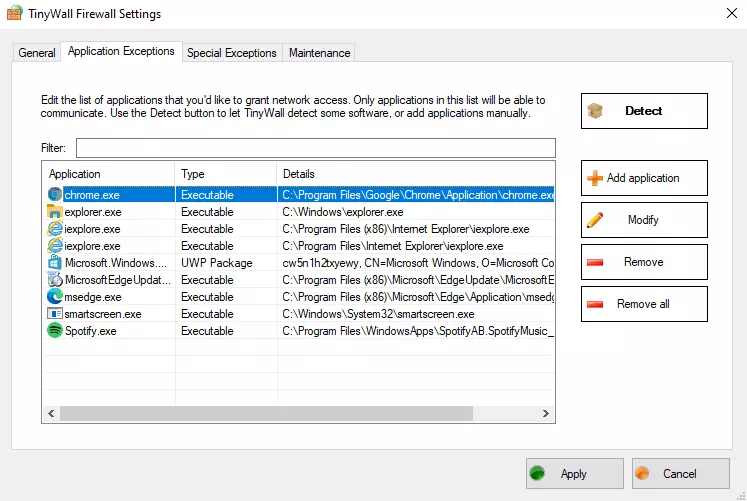747x501 pixels.
Task: Click the Remove button label
Action: click(644, 262)
